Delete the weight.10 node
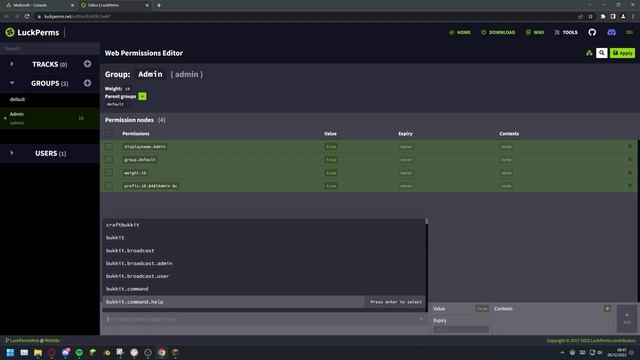The width and height of the screenshot is (640, 360). click(630, 173)
